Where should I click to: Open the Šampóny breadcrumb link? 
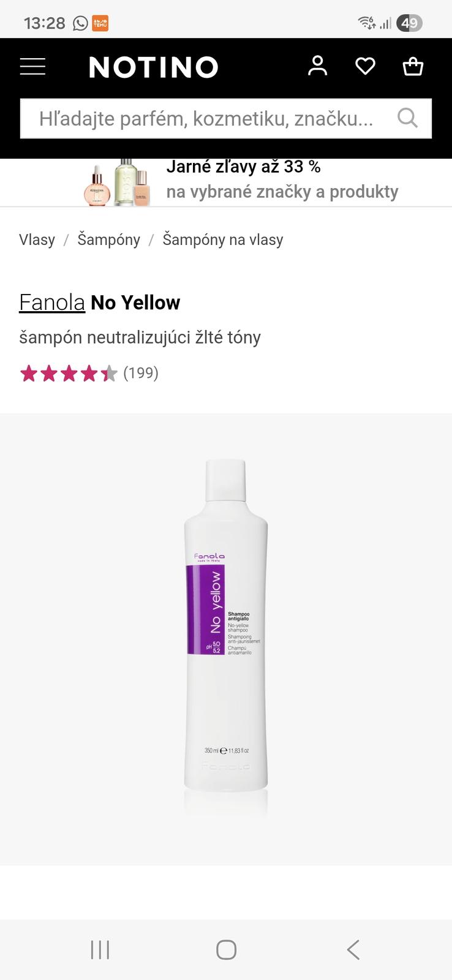[108, 239]
